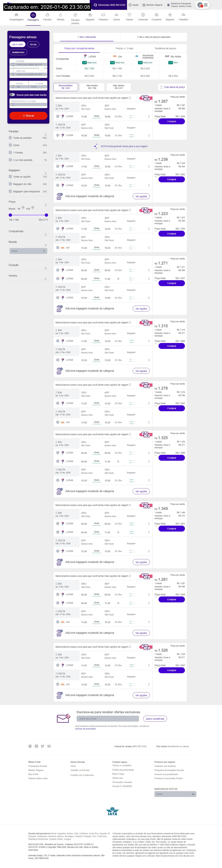Click the Pacotes suitcase icon
This screenshot has width=222, height=868.
[47, 15]
